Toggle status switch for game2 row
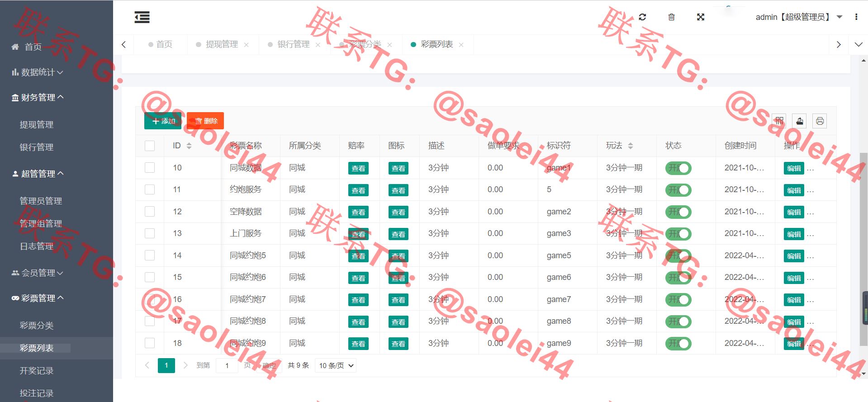This screenshot has height=402, width=868. 678,212
